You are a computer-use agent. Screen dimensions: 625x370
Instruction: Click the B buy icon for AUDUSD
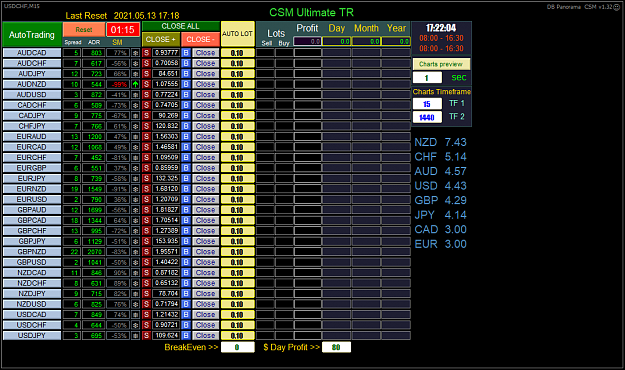[186, 94]
